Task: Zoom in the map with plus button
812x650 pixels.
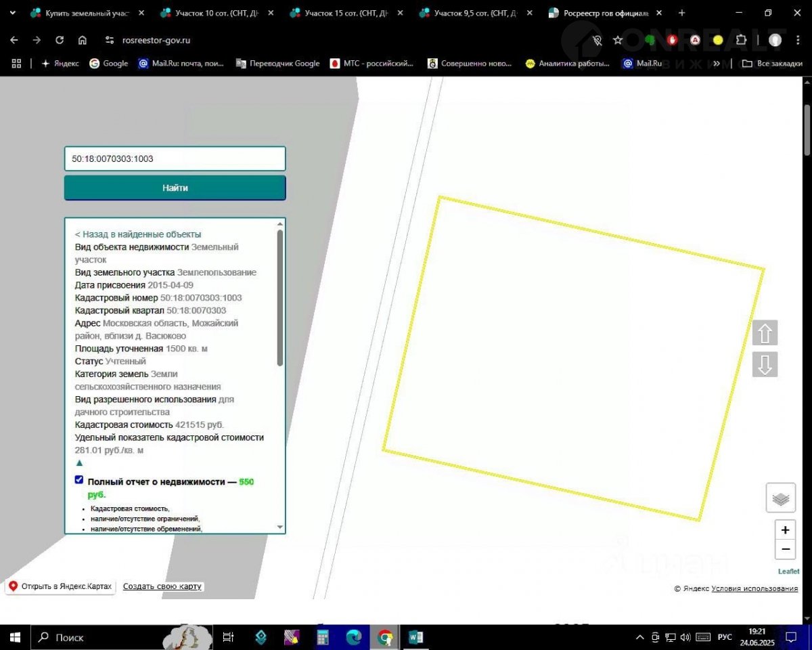Action: tap(785, 530)
